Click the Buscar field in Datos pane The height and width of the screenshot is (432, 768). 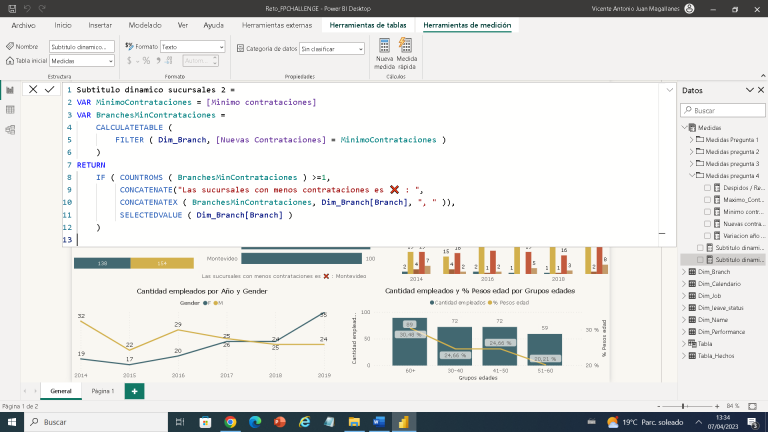click(x=723, y=110)
